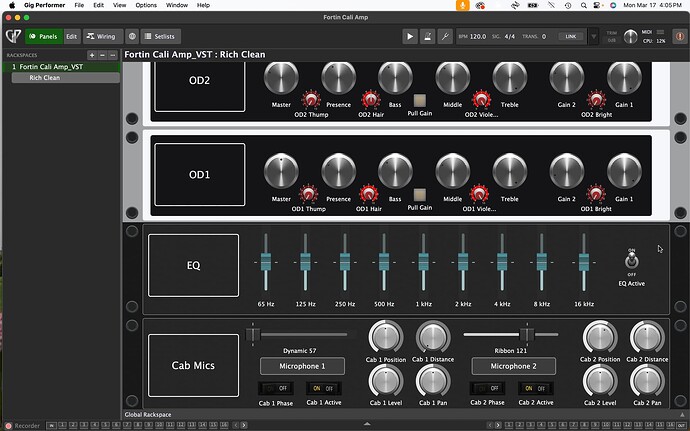Open the Apple menu
Image resolution: width=690 pixels, height=431 pixels.
12,5
